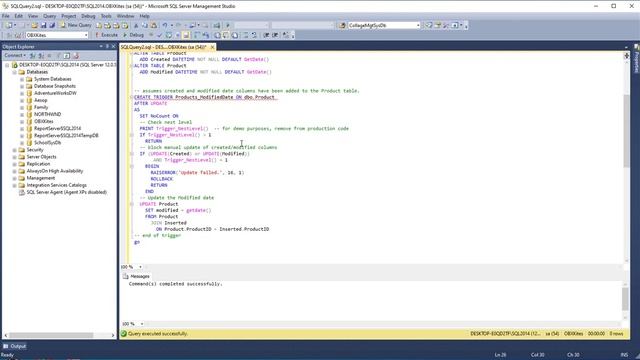The image size is (640, 360).
Task: Click the Cut scissors icon
Action: click(x=136, y=25)
